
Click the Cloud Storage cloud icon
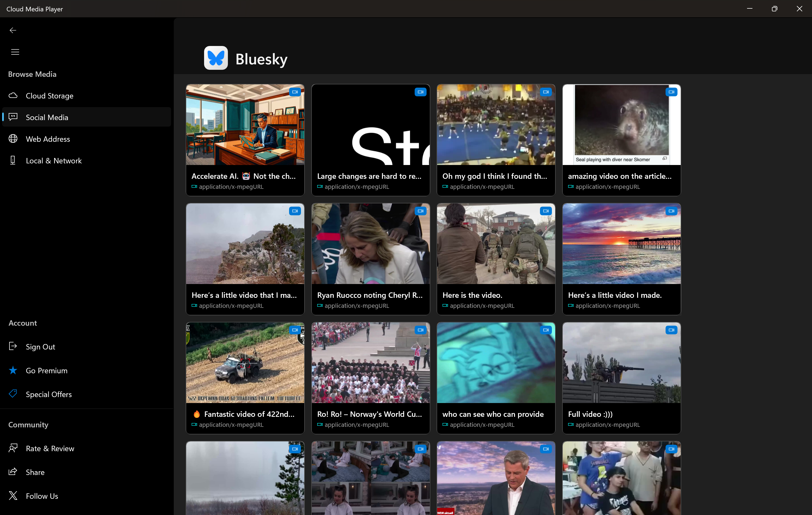(13, 95)
